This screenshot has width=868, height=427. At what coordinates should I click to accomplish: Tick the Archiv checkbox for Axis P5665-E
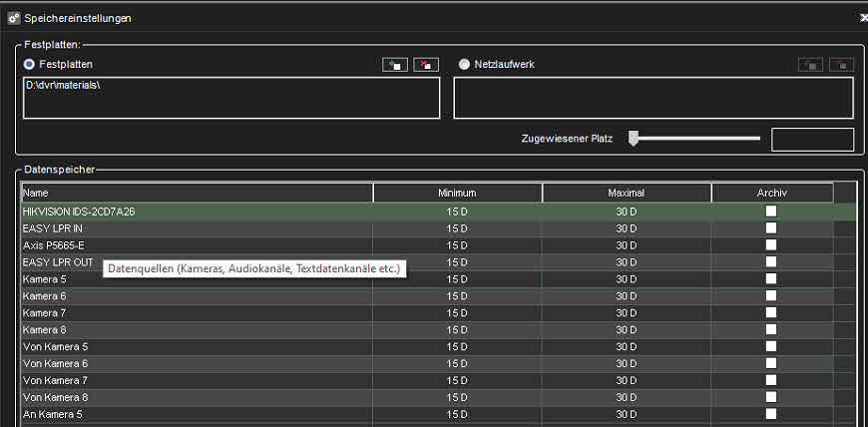click(x=771, y=245)
